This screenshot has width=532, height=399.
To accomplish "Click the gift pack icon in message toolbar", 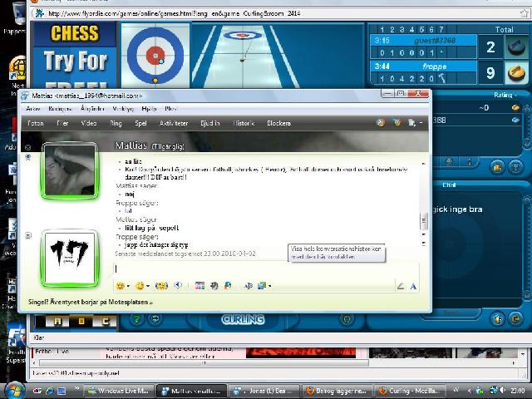I will point(214,286).
